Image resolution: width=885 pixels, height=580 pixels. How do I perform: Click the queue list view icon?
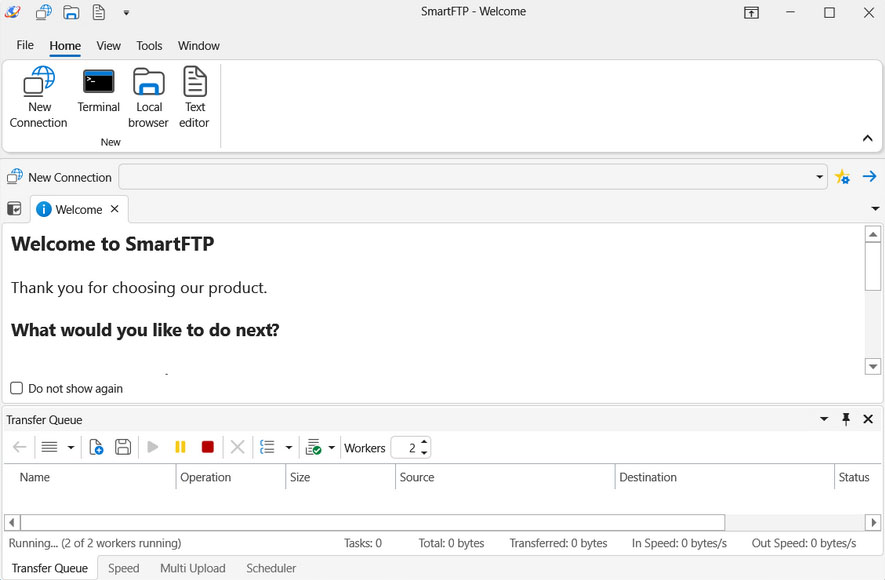click(x=50, y=447)
